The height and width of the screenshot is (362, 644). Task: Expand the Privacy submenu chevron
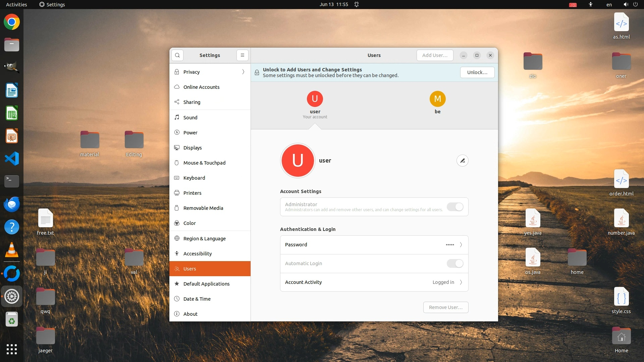tap(243, 72)
